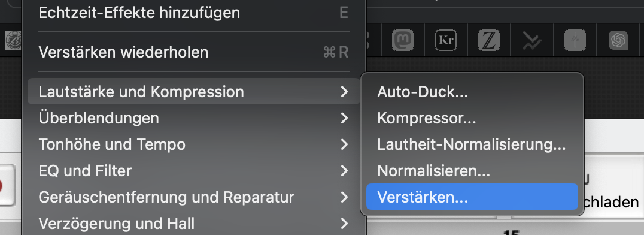Click the Kr bookmark icon
The width and height of the screenshot is (644, 235).
[446, 40]
